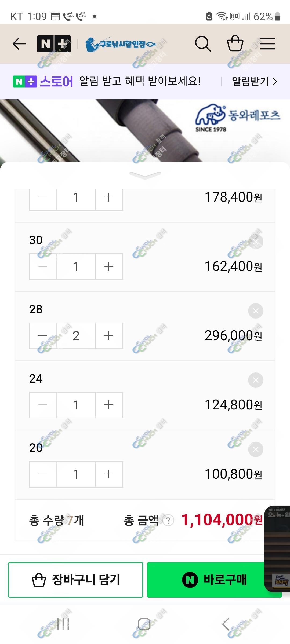Remove the size 24 item
Screen dimensions: 290x644
tap(256, 380)
